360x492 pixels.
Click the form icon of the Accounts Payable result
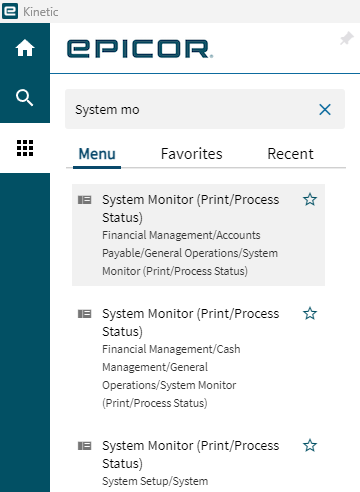click(x=85, y=200)
